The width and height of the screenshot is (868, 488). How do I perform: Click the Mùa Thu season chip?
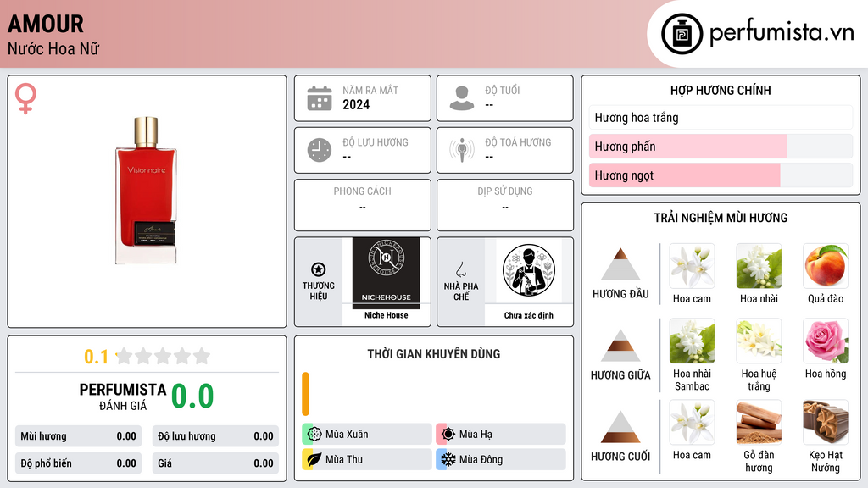(x=367, y=459)
